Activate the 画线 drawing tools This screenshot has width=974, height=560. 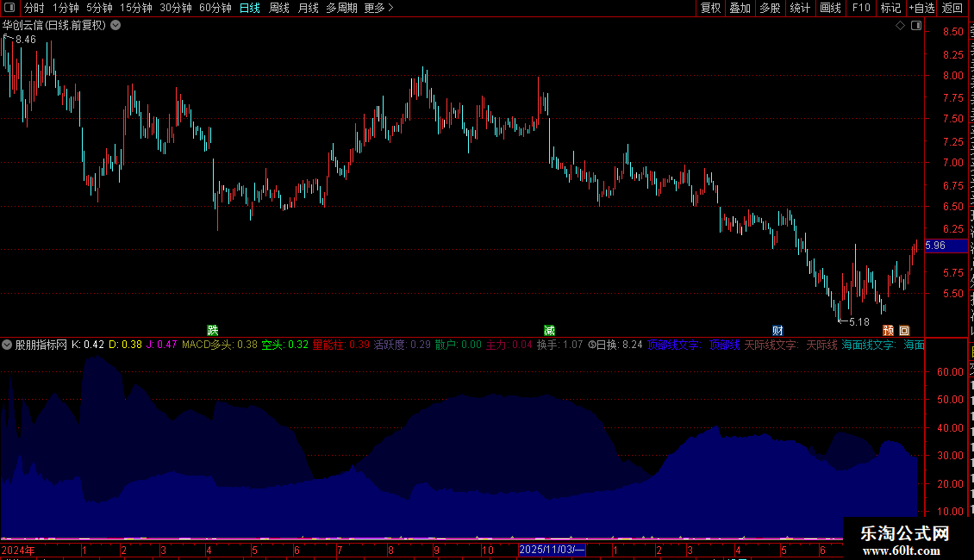click(x=830, y=8)
